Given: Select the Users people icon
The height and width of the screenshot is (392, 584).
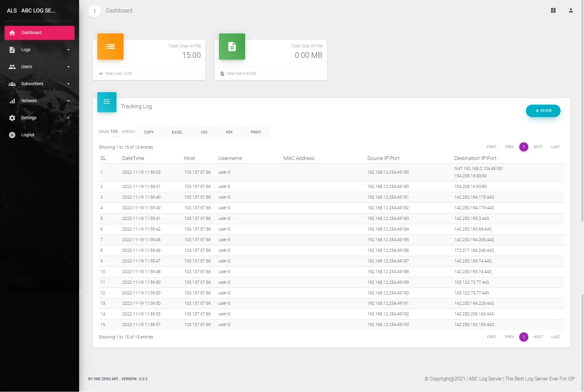Looking at the screenshot, I should pyautogui.click(x=12, y=67).
